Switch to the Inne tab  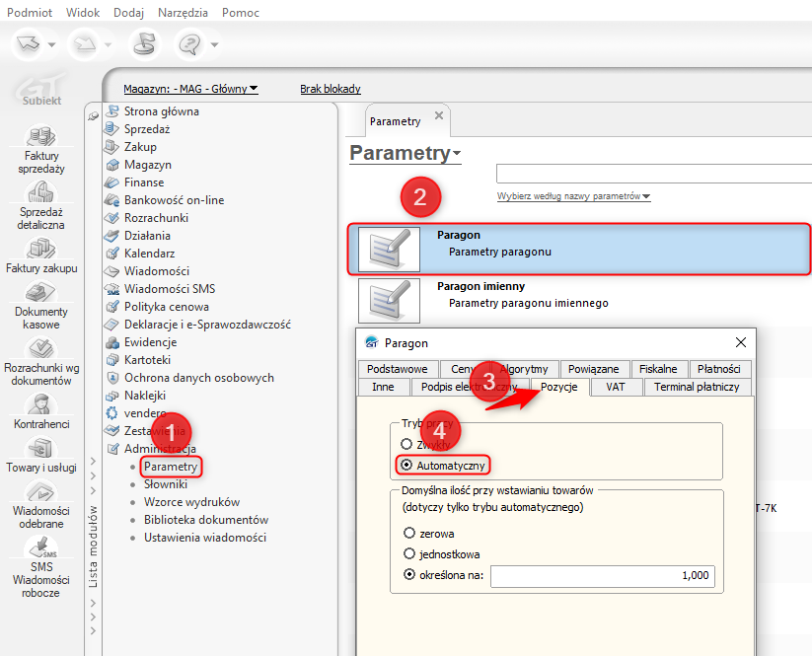383,387
